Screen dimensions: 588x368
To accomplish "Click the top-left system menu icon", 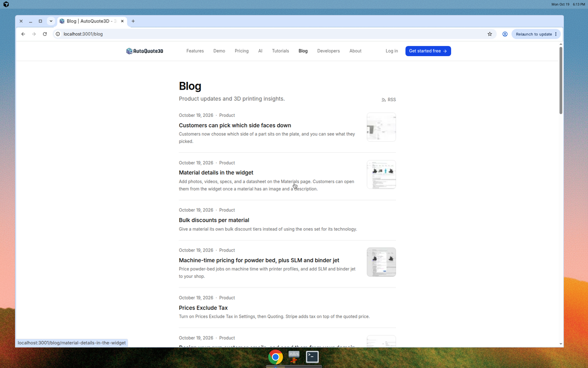I will coord(6,4).
